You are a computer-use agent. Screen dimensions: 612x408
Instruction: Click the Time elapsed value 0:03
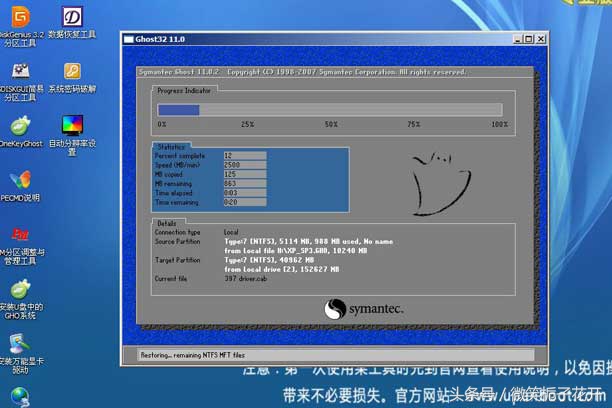point(245,193)
